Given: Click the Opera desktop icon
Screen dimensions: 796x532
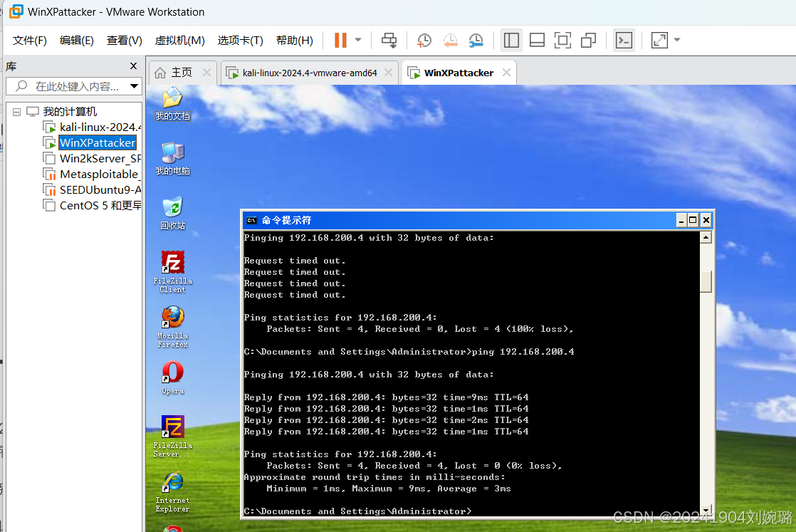Looking at the screenshot, I should [x=172, y=377].
